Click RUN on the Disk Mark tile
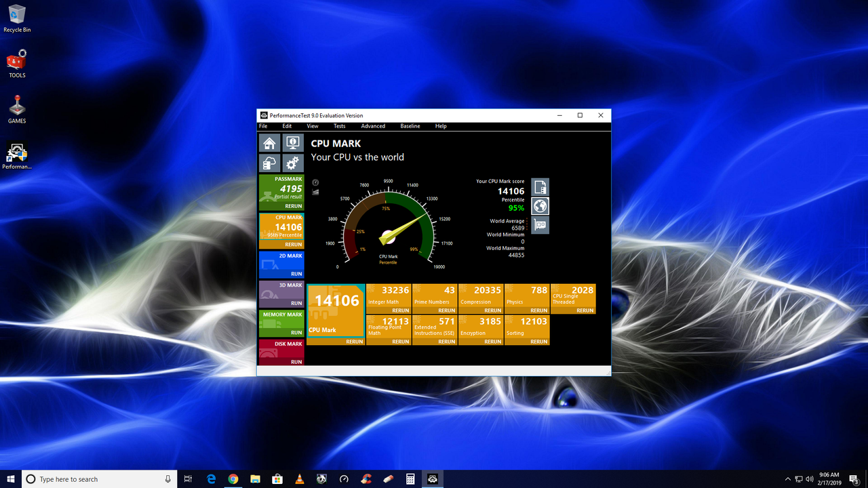This screenshot has width=868, height=488. point(296,362)
